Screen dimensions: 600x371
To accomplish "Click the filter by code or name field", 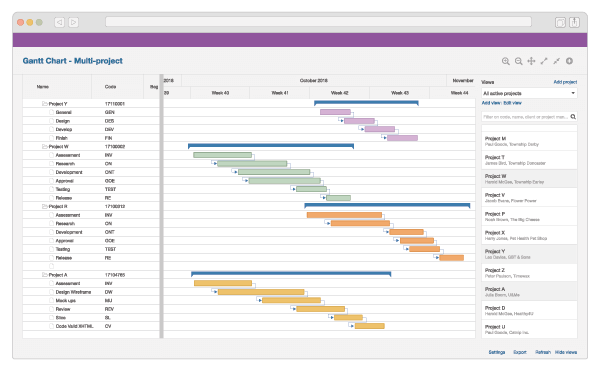I will [526, 117].
